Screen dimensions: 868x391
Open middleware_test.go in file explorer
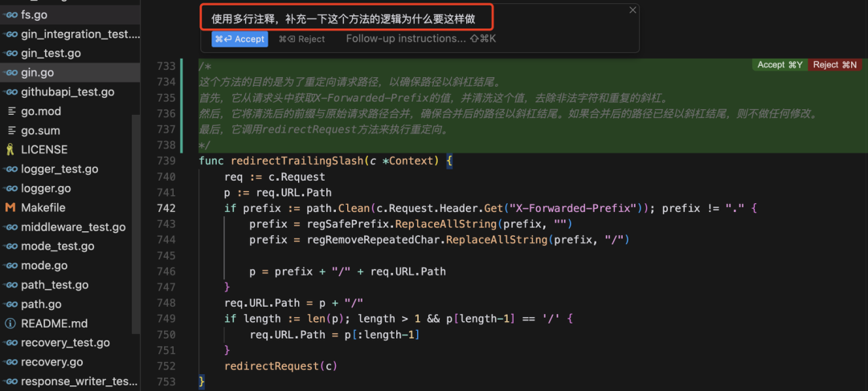[70, 226]
